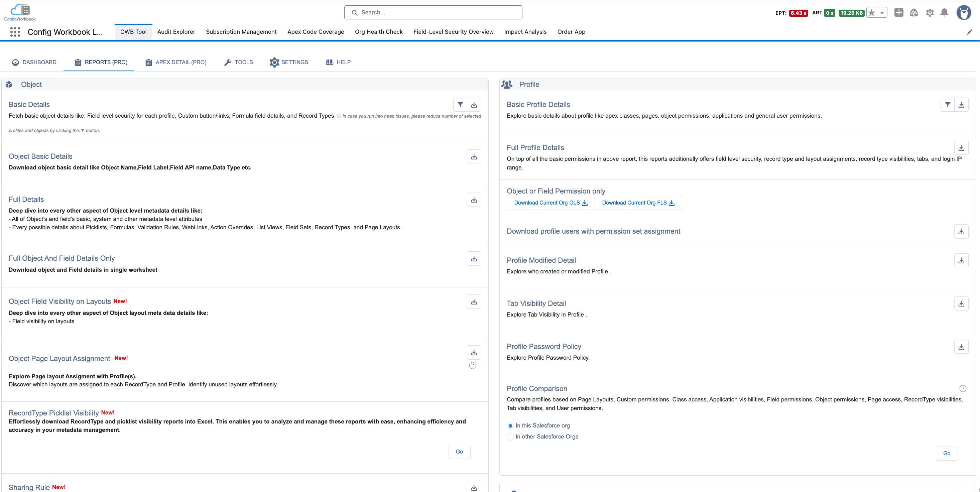
Task: Open Apex Code Coverage tab
Action: 316,32
